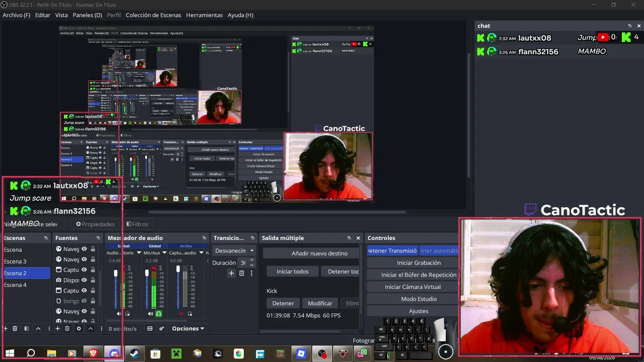Screen dimensions: 644x362
Task: Delete selected source using Fuentes trash icon
Action: pos(67,328)
